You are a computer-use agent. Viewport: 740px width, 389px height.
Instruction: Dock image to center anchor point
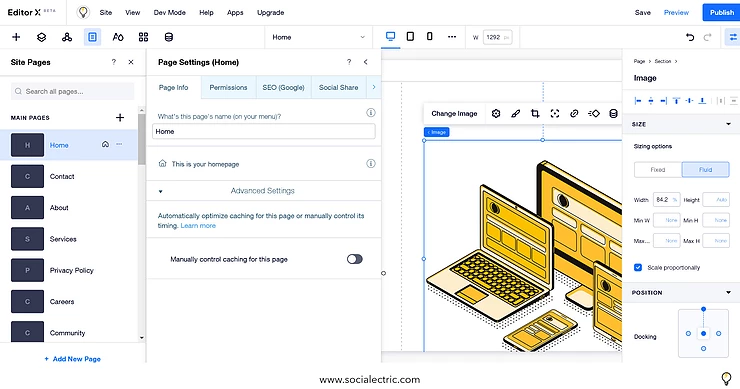tap(703, 333)
